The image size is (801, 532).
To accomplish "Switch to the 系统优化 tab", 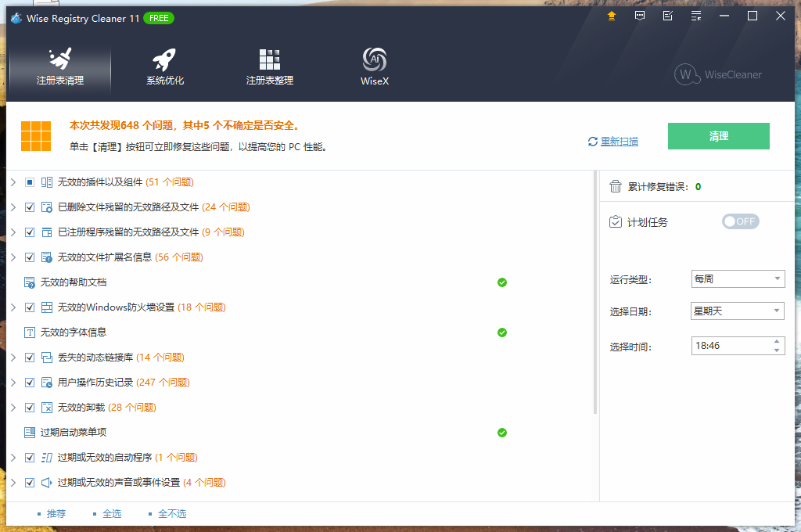I will (x=164, y=67).
